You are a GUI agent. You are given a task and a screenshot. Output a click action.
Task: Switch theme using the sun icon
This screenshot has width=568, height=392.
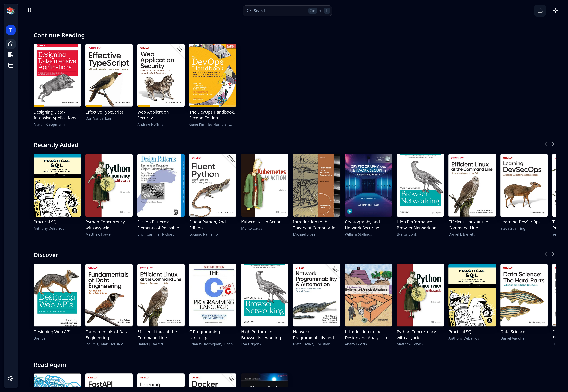pyautogui.click(x=556, y=11)
